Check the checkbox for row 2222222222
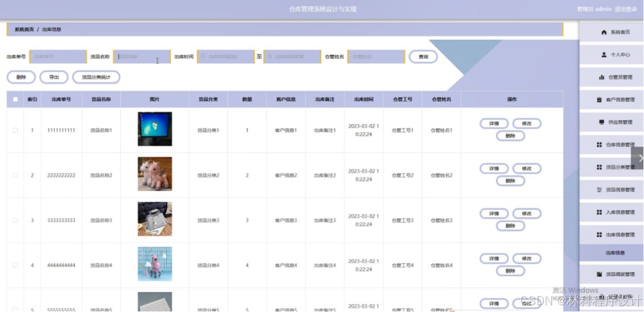Viewport: 644px width, 312px height. click(15, 175)
